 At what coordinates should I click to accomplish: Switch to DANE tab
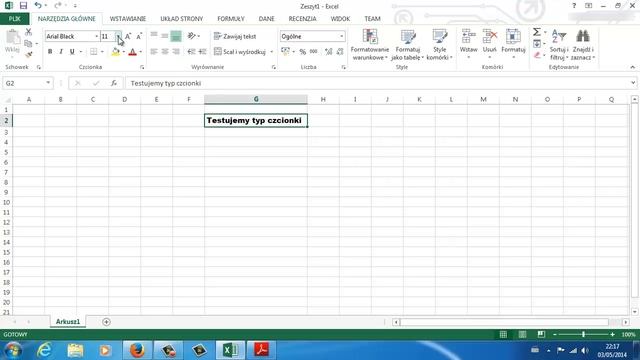(266, 19)
